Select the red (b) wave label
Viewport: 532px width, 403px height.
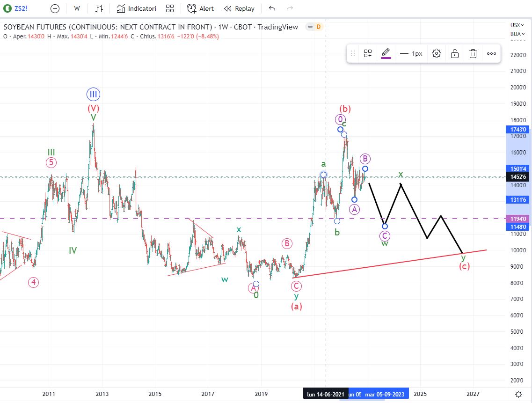pos(345,109)
